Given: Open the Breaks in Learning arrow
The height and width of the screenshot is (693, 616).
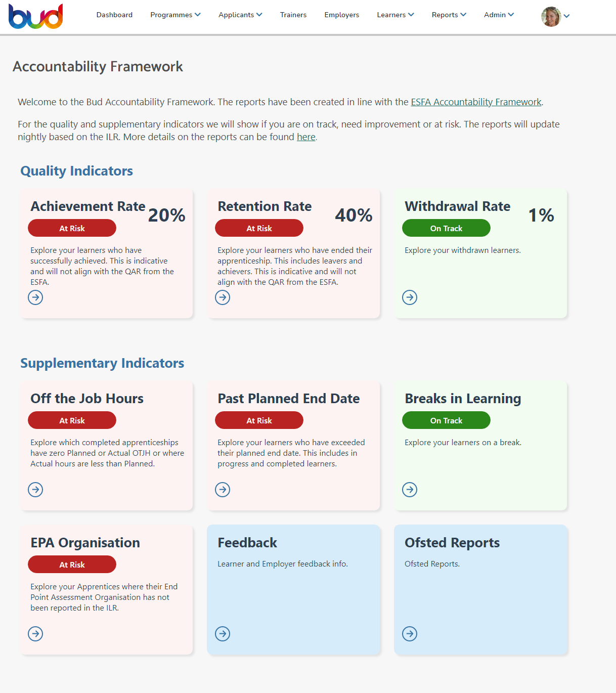Looking at the screenshot, I should pos(410,489).
